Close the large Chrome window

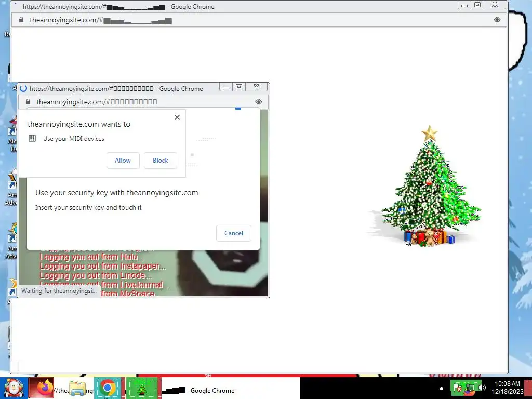pos(495,5)
